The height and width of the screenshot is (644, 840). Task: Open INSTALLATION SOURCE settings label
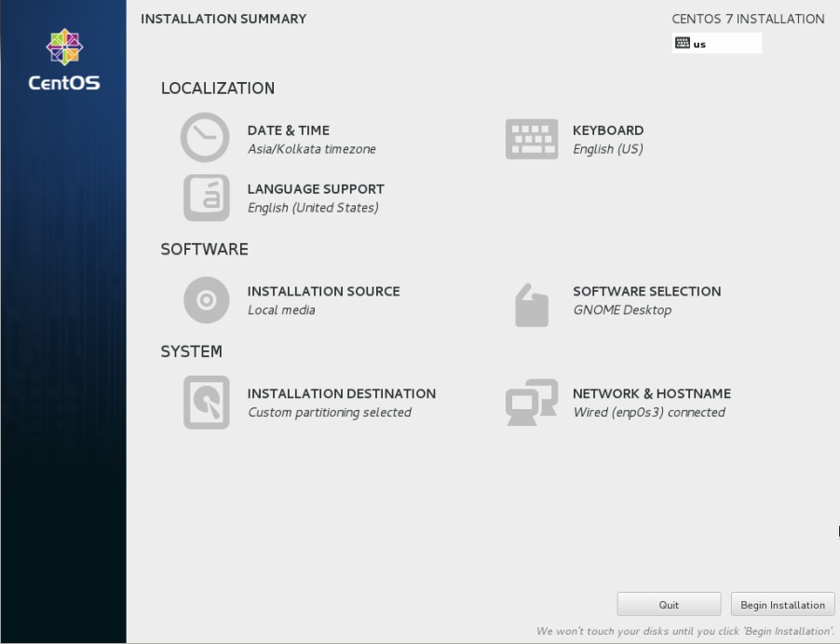click(x=323, y=291)
